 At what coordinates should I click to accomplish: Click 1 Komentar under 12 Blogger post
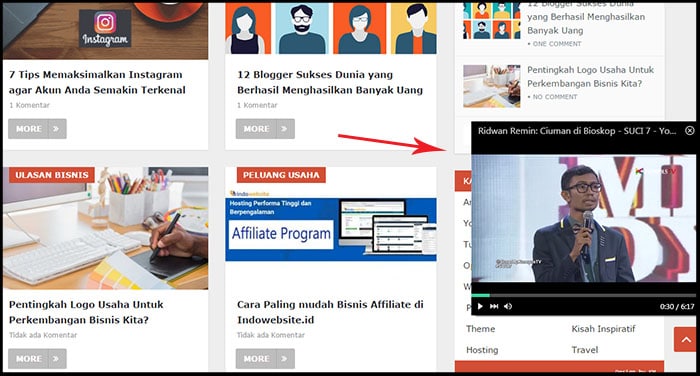(x=257, y=105)
